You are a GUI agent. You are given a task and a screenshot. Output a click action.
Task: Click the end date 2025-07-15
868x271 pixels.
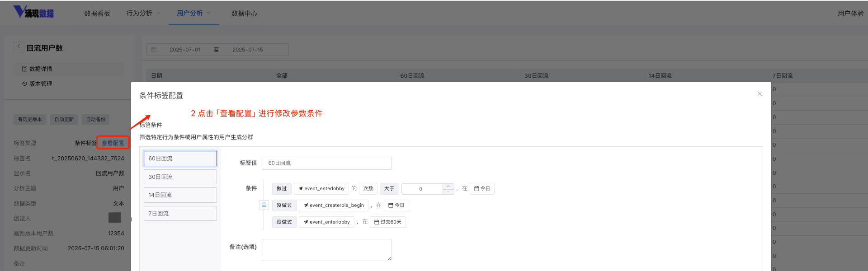pos(247,50)
